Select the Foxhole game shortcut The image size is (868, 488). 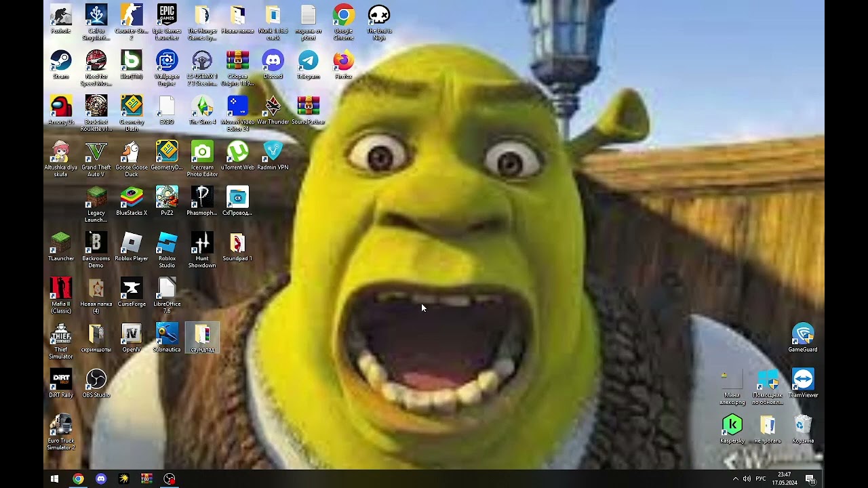coord(61,19)
